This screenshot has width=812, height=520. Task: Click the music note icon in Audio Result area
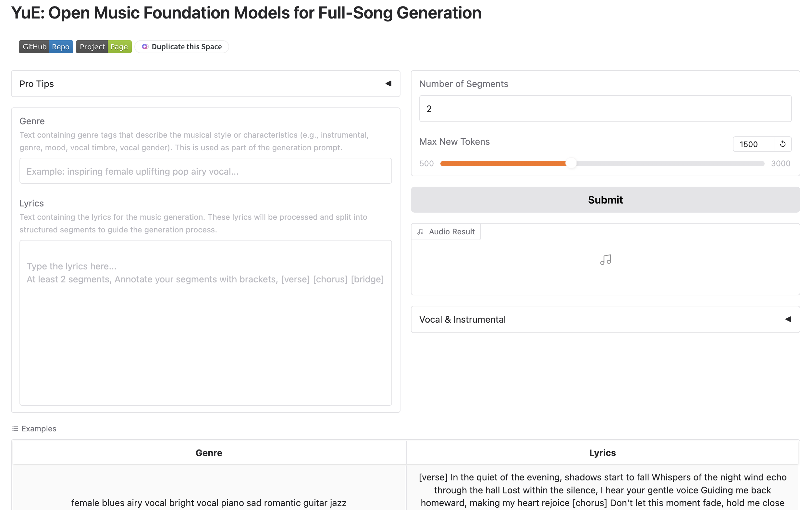pos(605,260)
